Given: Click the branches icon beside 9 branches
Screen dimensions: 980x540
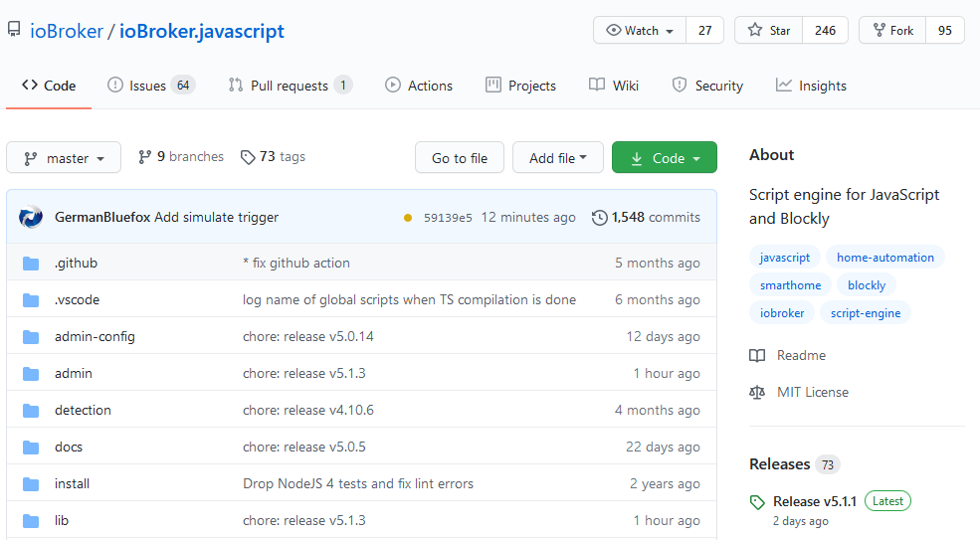Looking at the screenshot, I should tap(145, 157).
